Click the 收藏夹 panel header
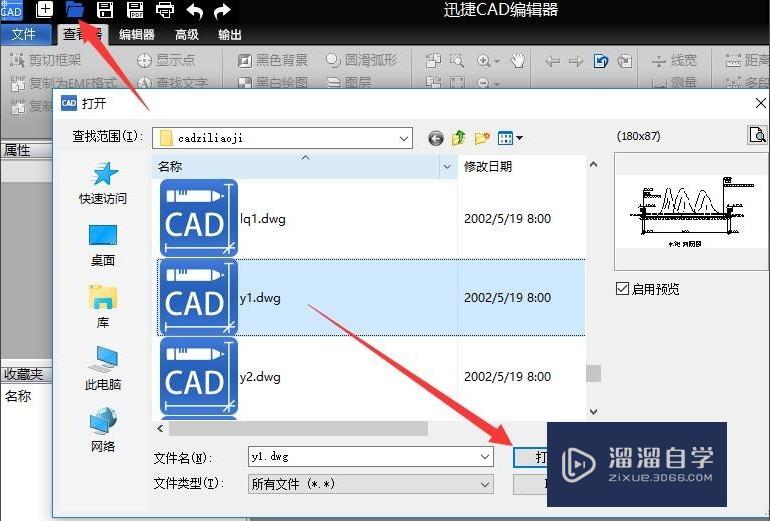 [27, 374]
